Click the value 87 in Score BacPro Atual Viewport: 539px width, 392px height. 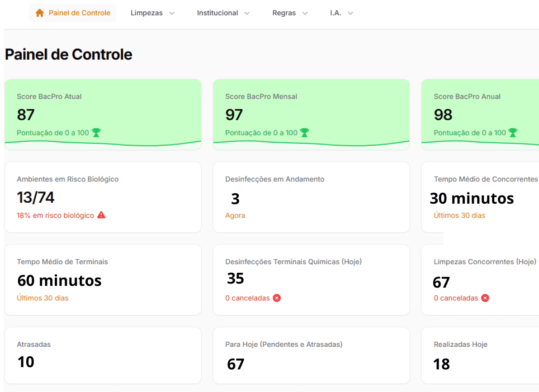coord(26,115)
